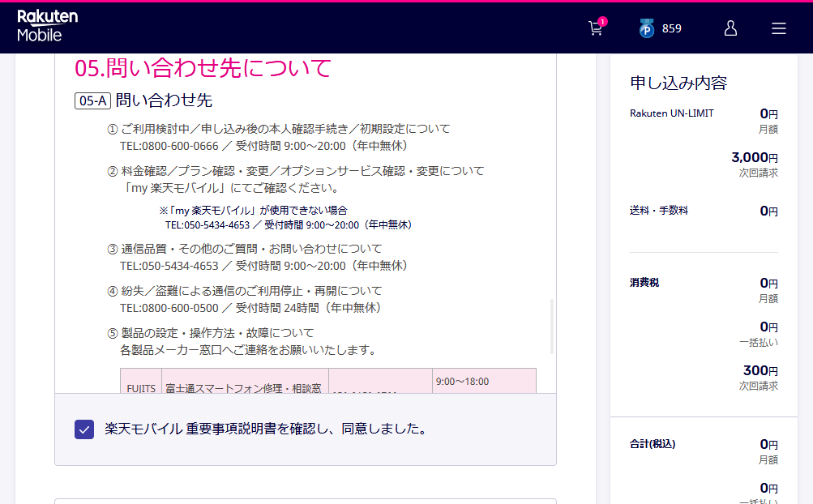Click the 05.問い合わせ先について heading
This screenshot has height=504, width=813.
point(203,68)
